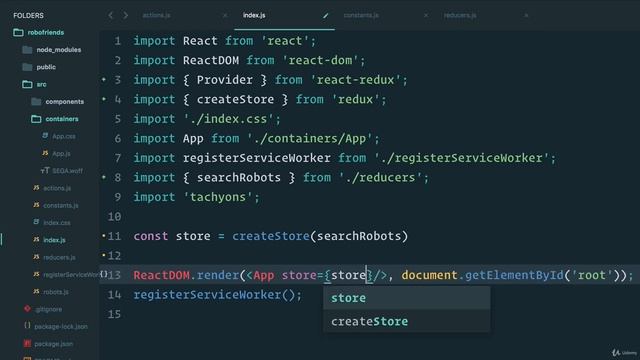This screenshot has height=360, width=640.
Task: Open package-lock.json in sidebar
Action: click(x=61, y=327)
